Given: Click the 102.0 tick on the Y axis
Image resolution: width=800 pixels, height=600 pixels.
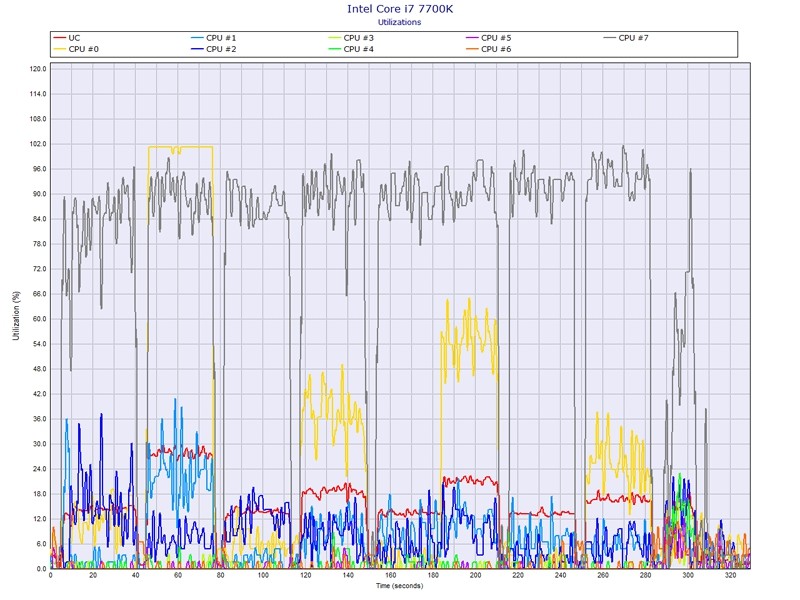Looking at the screenshot, I should 38,144.
